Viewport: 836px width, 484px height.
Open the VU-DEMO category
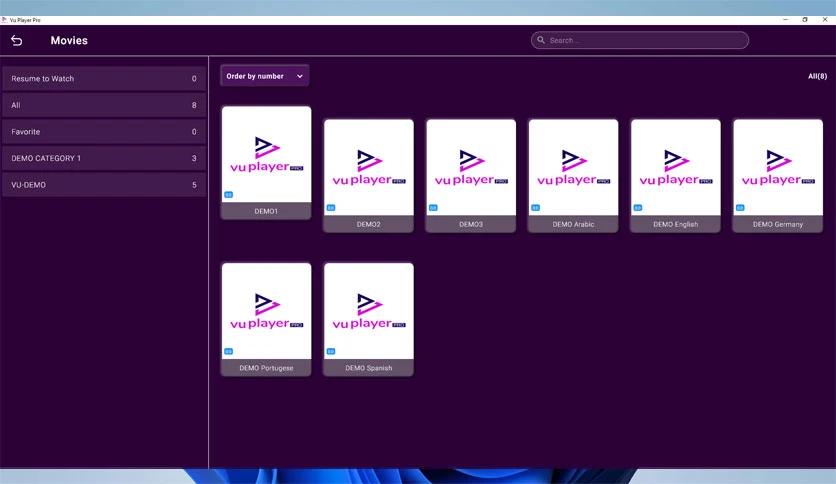104,185
